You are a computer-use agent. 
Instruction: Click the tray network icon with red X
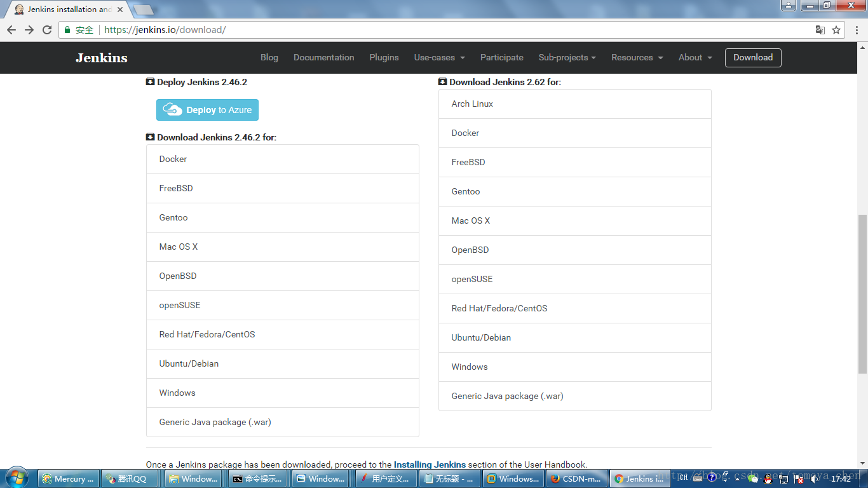pyautogui.click(x=799, y=479)
